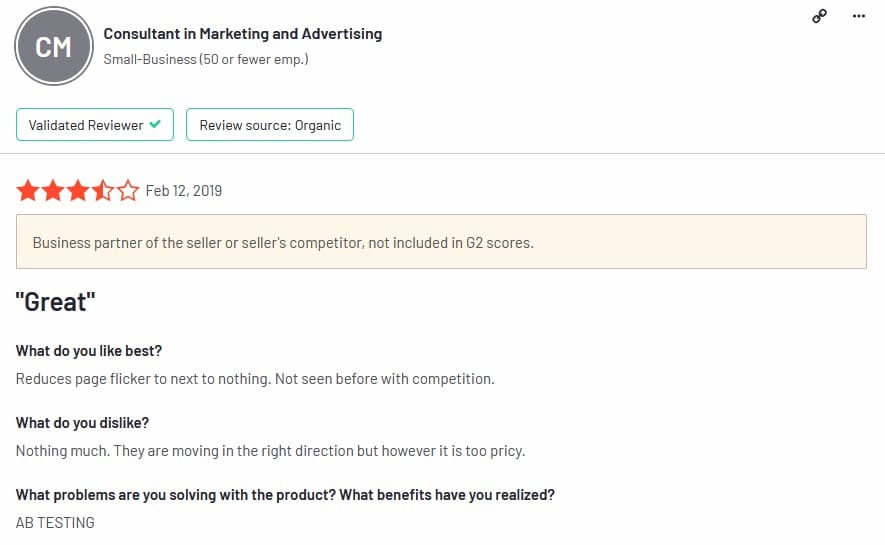885x545 pixels.
Task: Click the "What do you dislike?" heading
Action: 83,423
